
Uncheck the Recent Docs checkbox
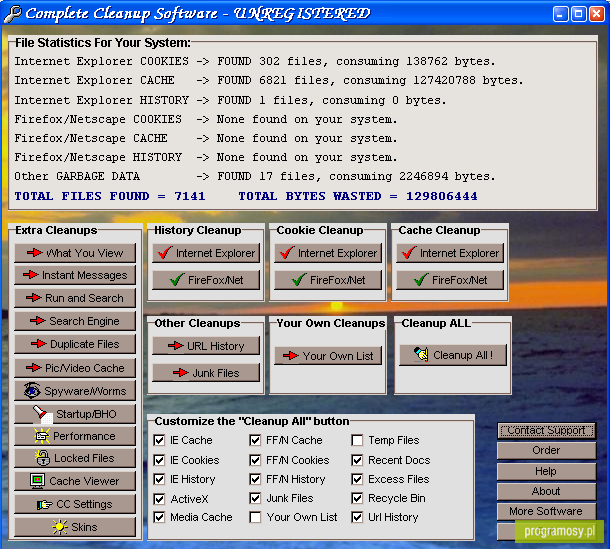click(x=357, y=460)
